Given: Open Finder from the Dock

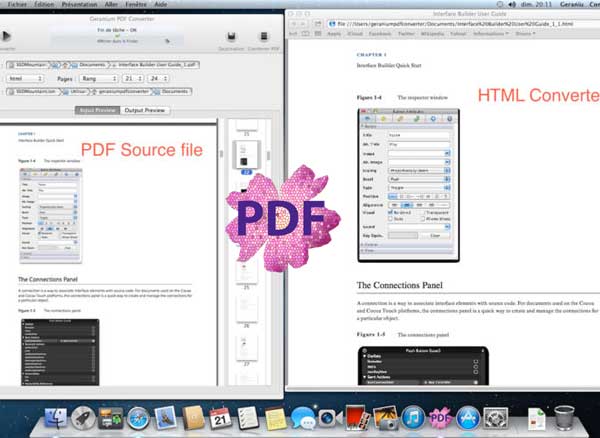Looking at the screenshot, I should [x=55, y=418].
